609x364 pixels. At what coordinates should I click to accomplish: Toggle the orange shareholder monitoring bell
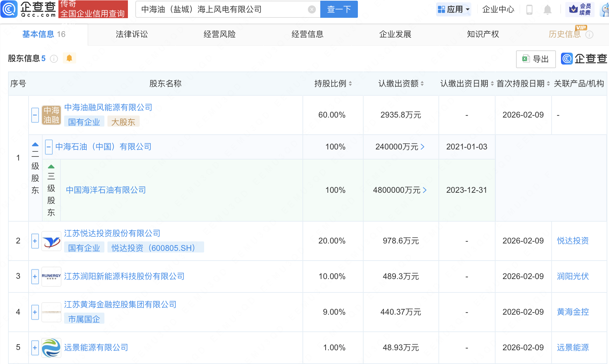[69, 58]
